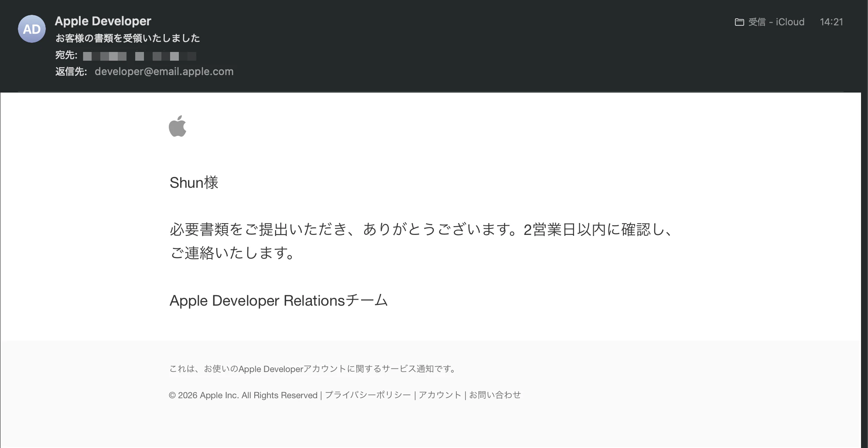Click the AD sender avatar
Viewport: 868px width, 448px height.
[x=32, y=29]
